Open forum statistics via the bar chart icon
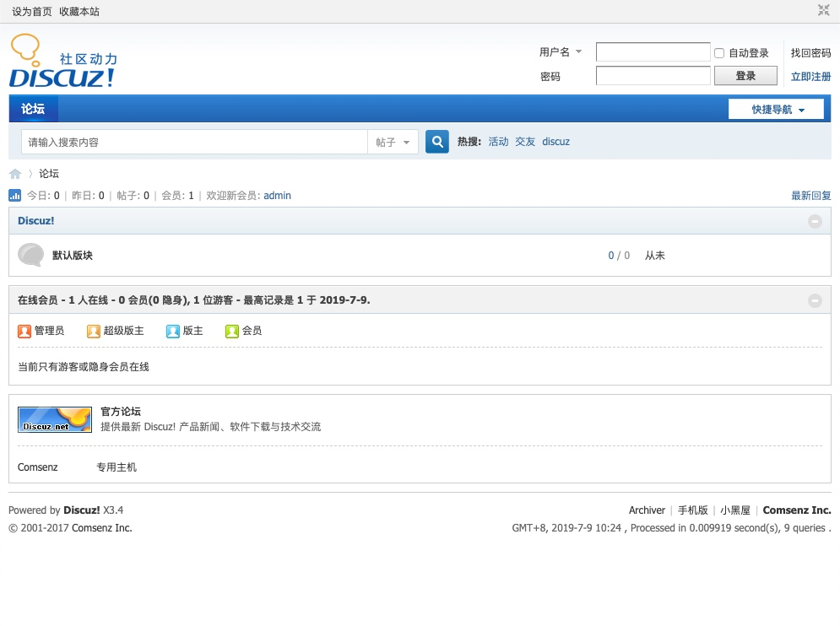Viewport: 840px width, 626px height. pos(14,195)
